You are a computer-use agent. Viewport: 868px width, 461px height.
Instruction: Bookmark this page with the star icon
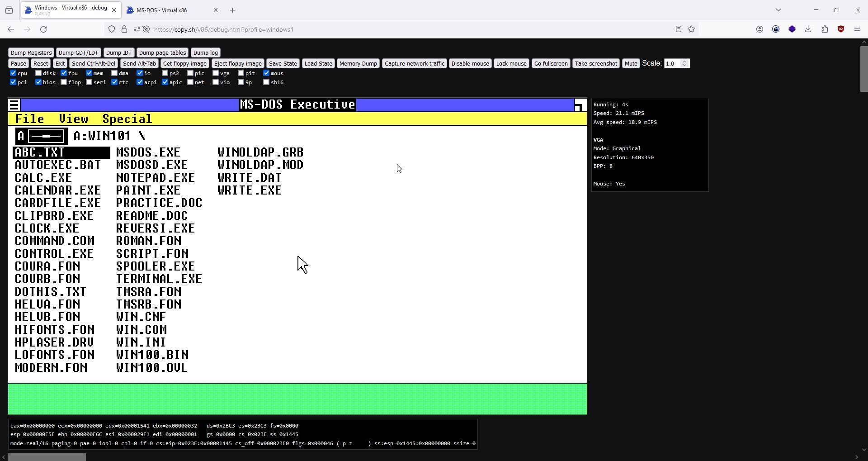691,29
